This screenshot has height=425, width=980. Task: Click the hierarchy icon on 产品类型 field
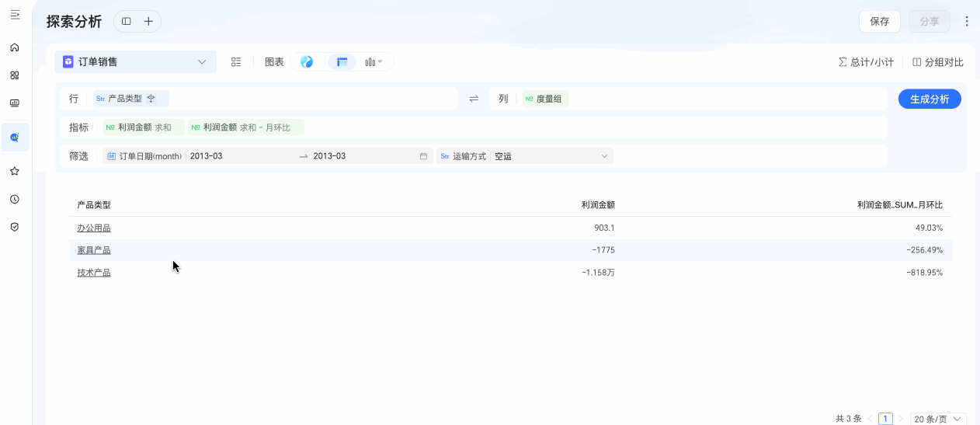151,99
